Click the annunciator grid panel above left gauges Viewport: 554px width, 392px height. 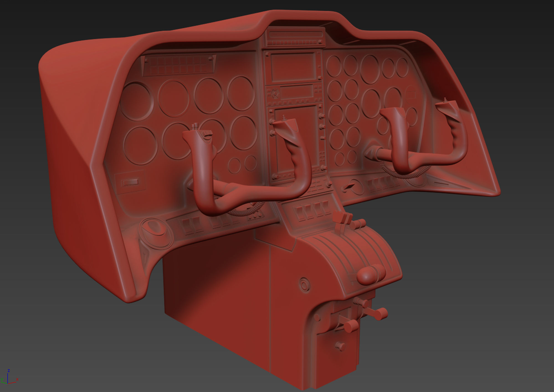coord(179,65)
